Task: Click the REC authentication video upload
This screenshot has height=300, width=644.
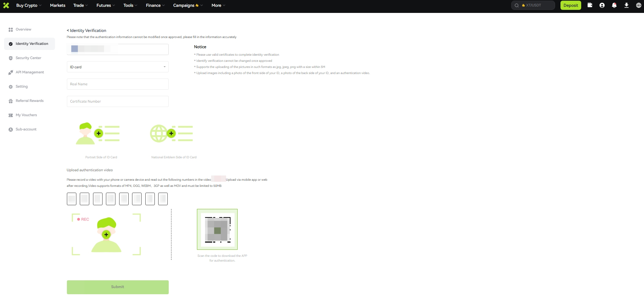Action: click(x=106, y=234)
